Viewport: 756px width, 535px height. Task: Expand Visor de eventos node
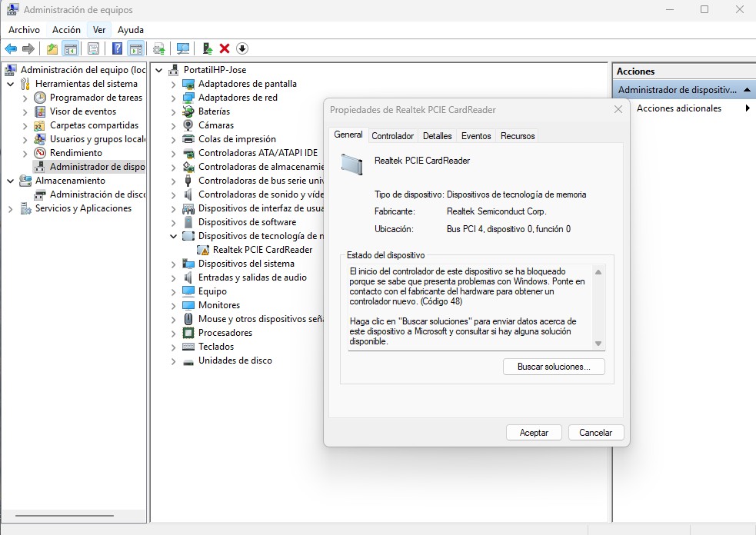[x=25, y=112]
